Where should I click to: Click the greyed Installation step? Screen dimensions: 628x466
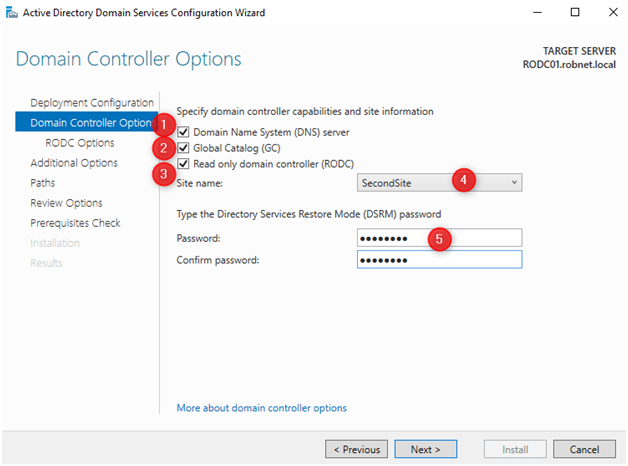click(x=55, y=243)
